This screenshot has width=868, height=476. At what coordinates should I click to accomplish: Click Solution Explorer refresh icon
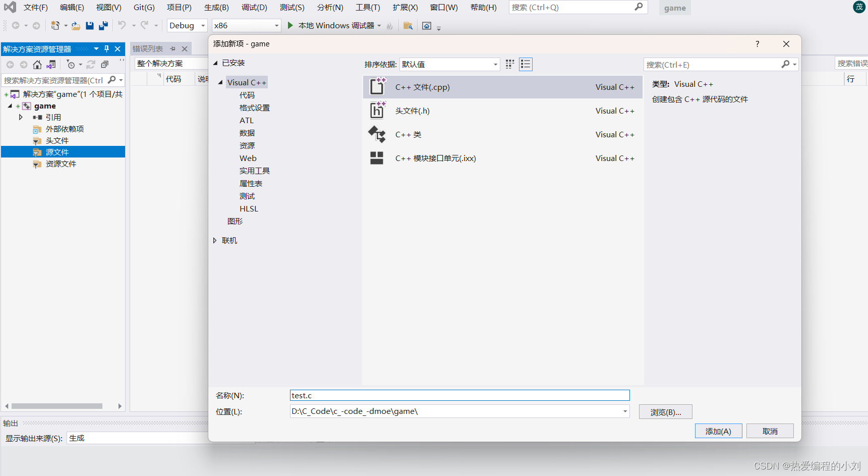tap(91, 65)
